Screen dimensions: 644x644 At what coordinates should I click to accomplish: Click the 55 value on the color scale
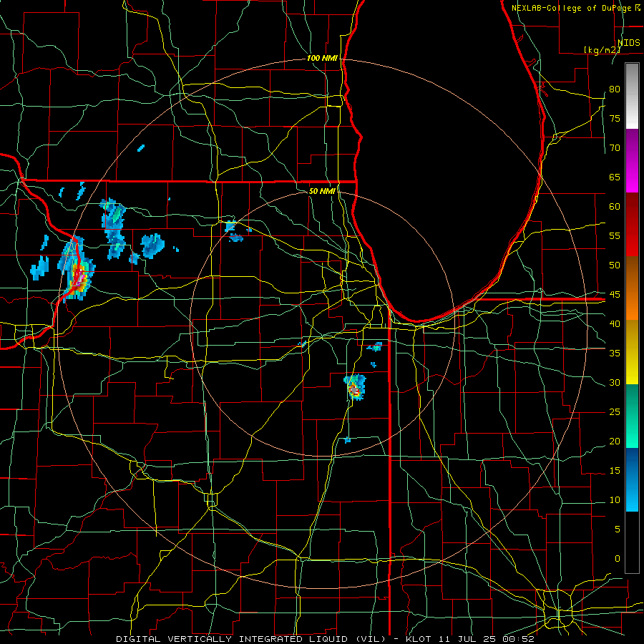[615, 235]
